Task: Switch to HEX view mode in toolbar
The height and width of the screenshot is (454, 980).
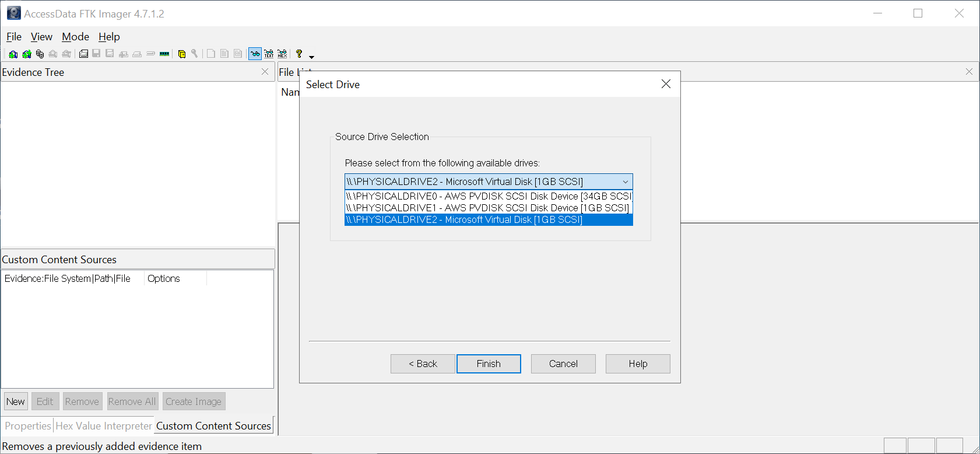Action: coord(282,54)
